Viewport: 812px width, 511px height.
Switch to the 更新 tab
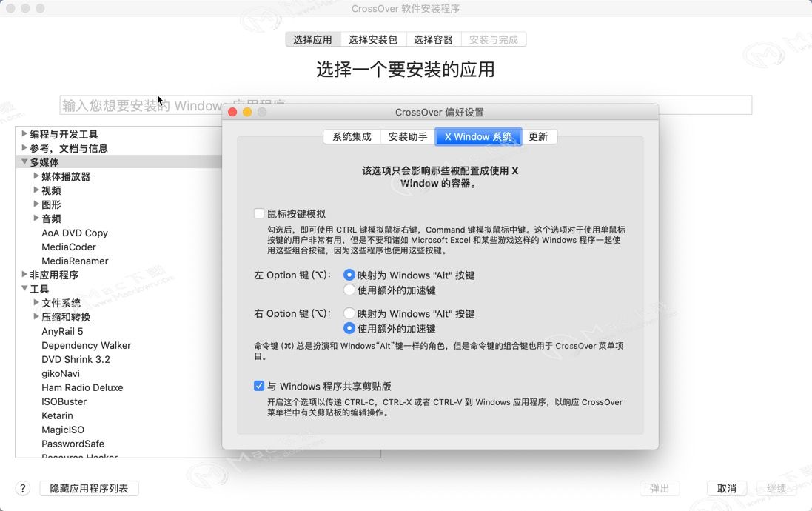point(539,136)
